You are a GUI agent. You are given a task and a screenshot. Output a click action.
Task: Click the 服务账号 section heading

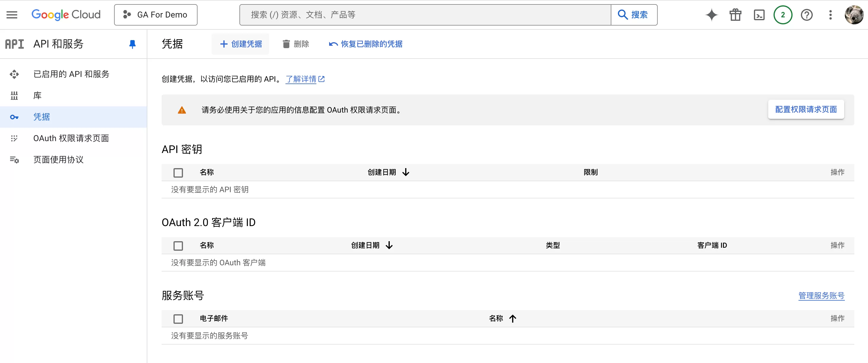tap(183, 296)
